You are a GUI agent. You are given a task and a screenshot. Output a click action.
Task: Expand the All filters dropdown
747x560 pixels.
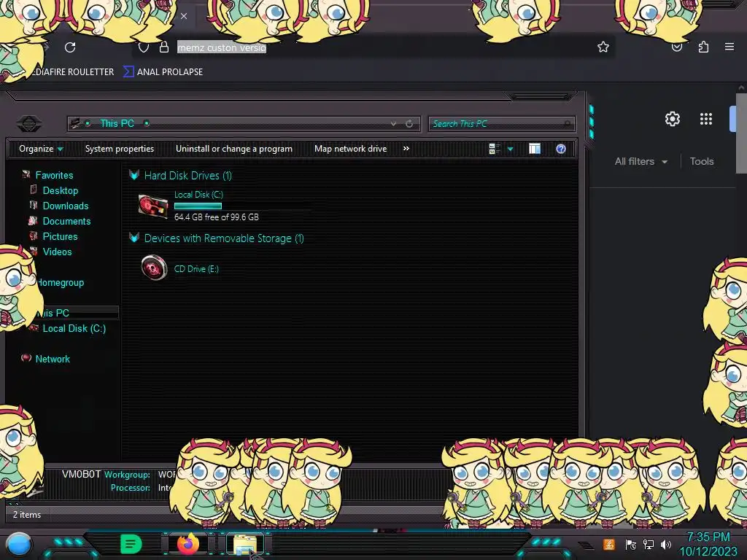coord(640,161)
